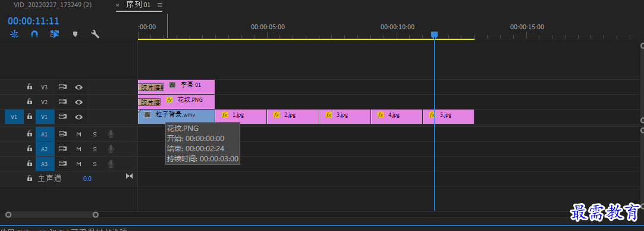644x231 pixels.
Task: Mute track A2 with M button
Action: click(79, 149)
